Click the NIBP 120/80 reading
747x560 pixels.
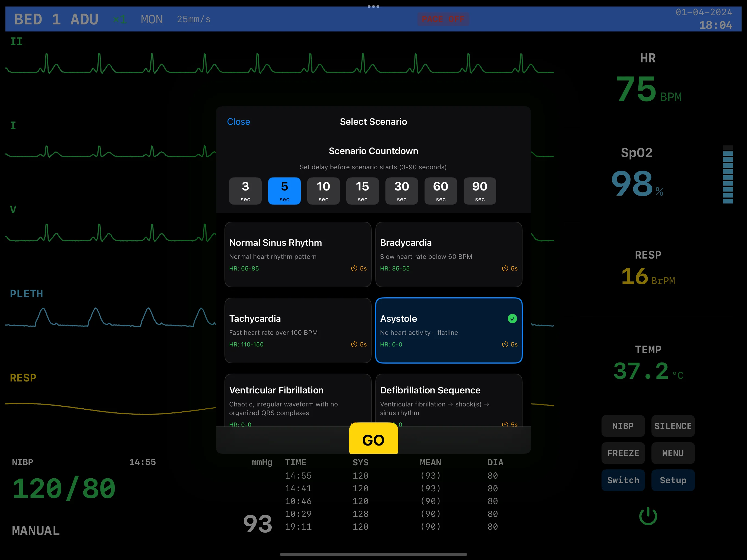pos(64,488)
